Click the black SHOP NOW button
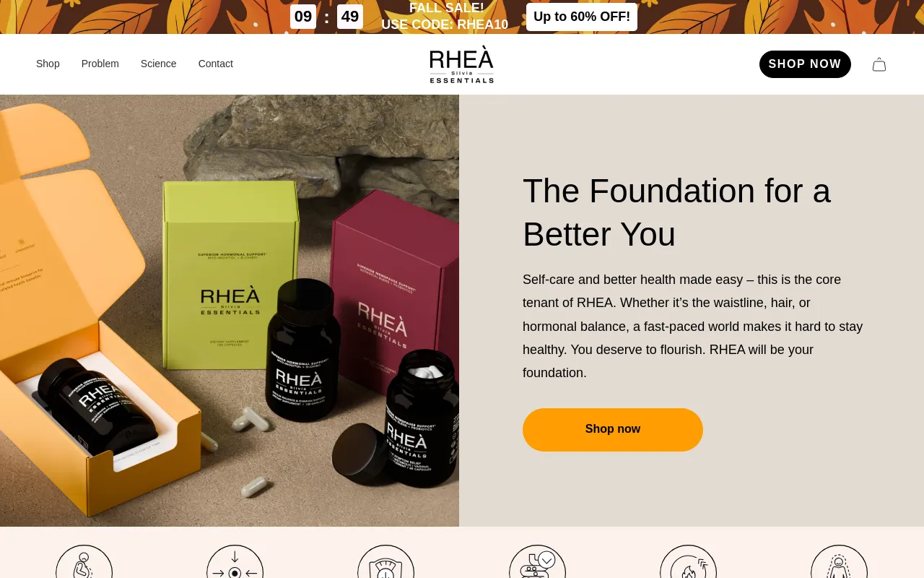 click(805, 64)
